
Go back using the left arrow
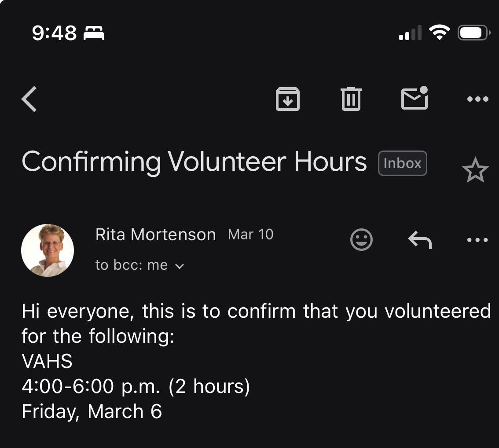click(29, 99)
